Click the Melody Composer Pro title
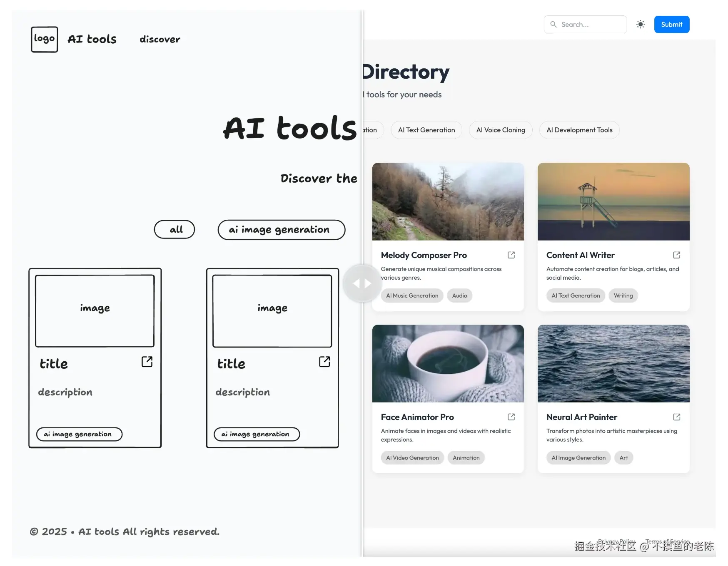 click(424, 255)
